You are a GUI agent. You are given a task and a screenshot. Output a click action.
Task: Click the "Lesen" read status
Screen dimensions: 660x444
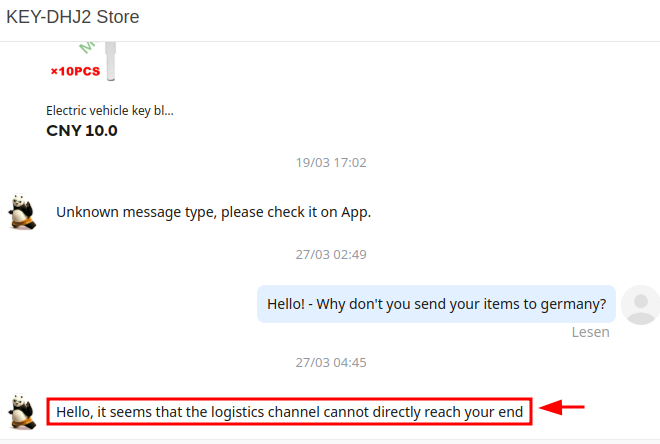tap(590, 332)
